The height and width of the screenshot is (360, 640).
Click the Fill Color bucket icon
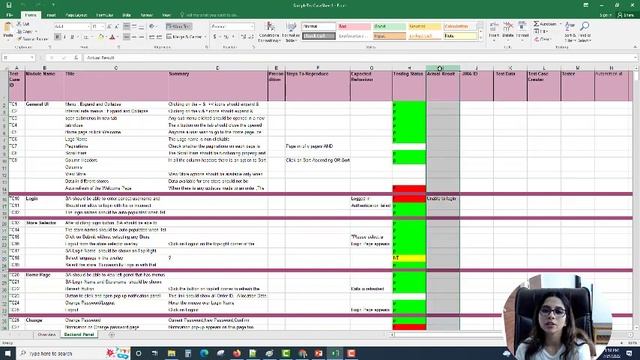pos(100,37)
